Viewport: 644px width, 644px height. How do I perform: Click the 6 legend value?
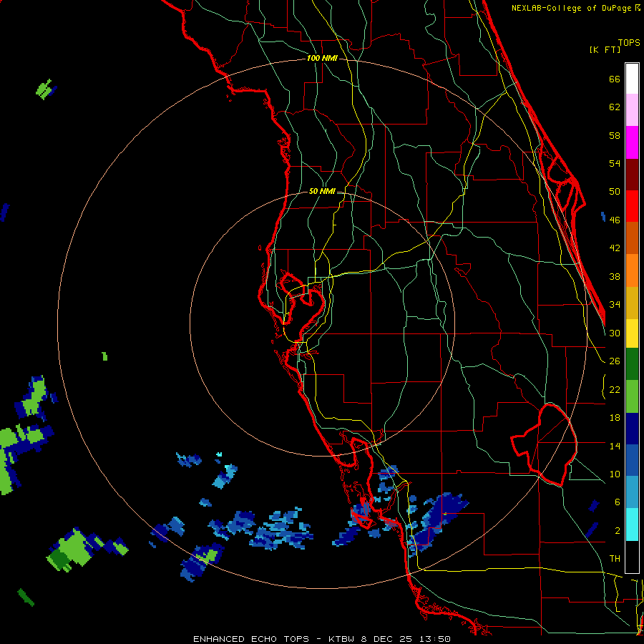618,502
